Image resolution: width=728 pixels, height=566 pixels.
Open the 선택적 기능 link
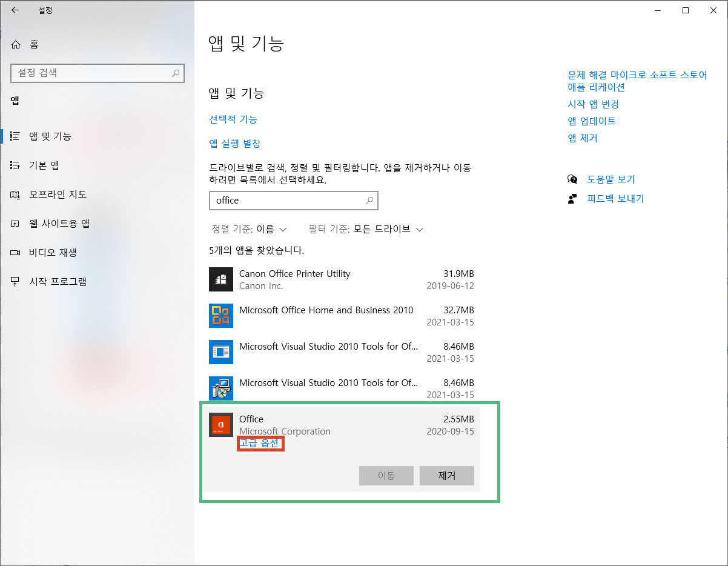233,119
